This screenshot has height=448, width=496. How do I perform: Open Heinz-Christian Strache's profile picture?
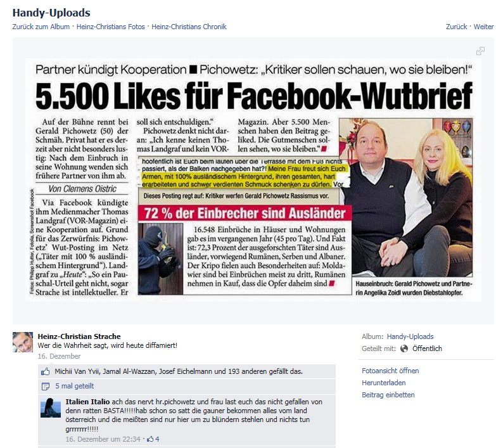(23, 342)
